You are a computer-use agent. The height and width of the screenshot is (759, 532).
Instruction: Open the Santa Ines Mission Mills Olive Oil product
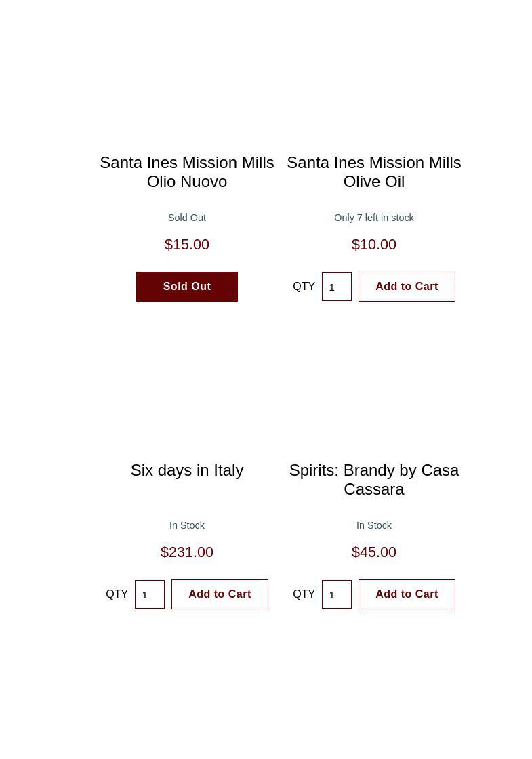pos(374,172)
